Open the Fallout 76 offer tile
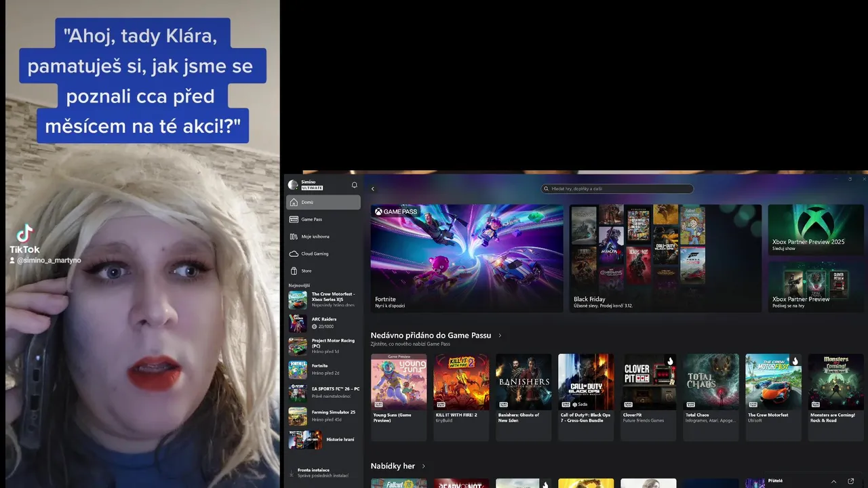This screenshot has height=488, width=868. coord(399,483)
